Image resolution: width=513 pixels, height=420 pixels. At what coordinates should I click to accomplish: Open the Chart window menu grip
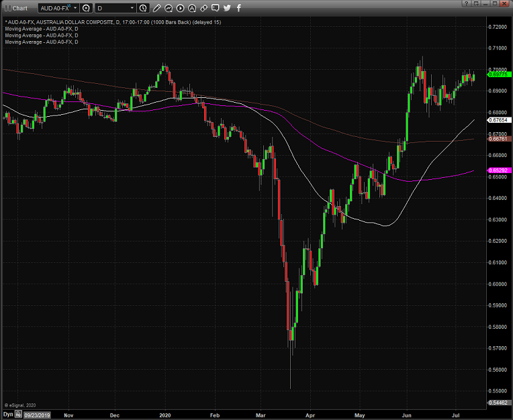(x=7, y=8)
